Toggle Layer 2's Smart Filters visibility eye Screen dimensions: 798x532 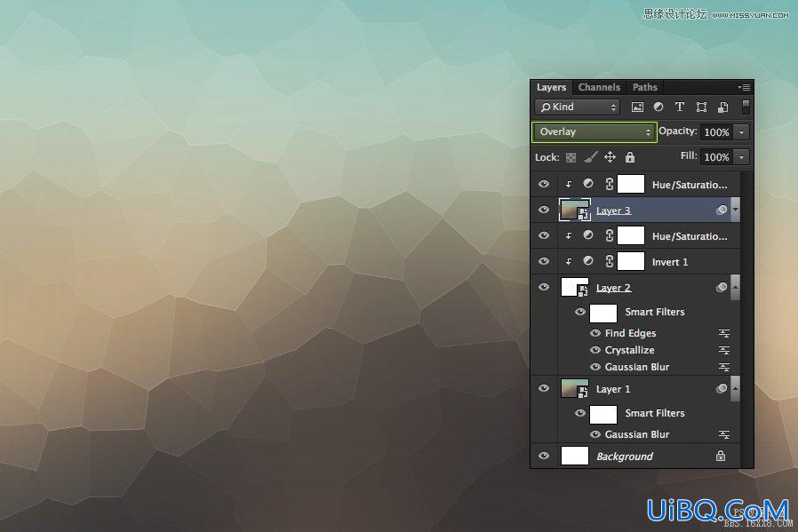(579, 312)
